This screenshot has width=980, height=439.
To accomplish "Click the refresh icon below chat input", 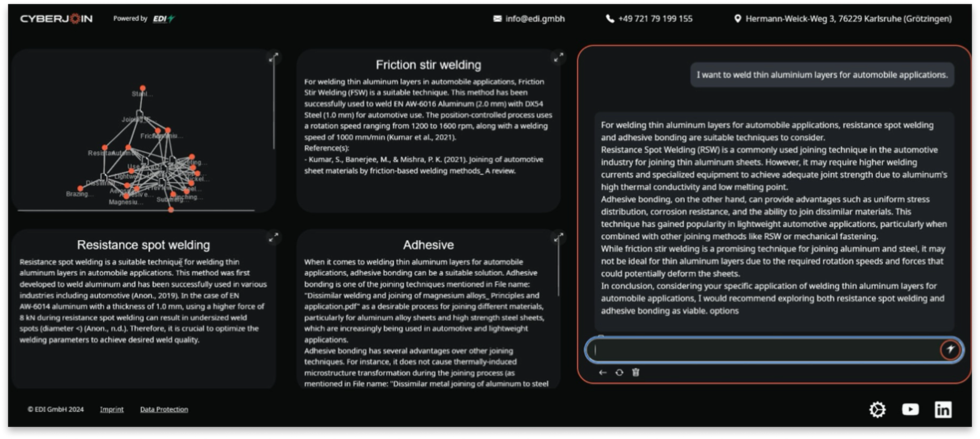I will pyautogui.click(x=619, y=372).
